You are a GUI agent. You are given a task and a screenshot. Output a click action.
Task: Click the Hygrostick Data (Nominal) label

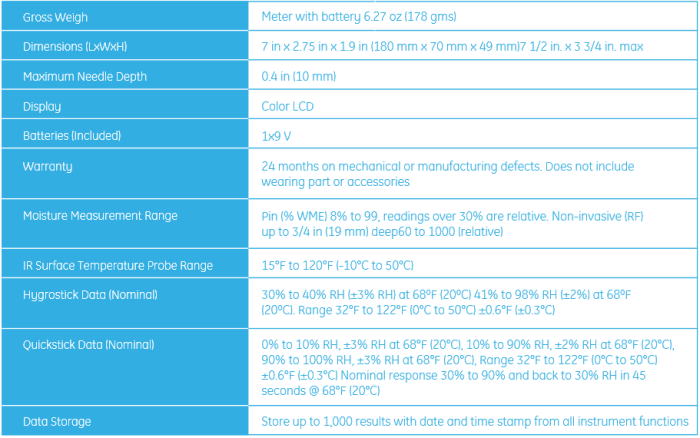(x=90, y=294)
